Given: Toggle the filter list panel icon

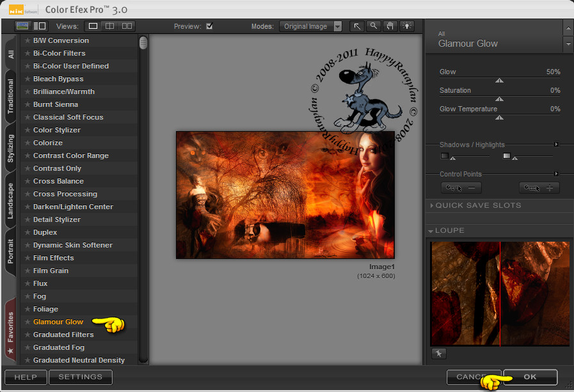Looking at the screenshot, I should point(40,26).
